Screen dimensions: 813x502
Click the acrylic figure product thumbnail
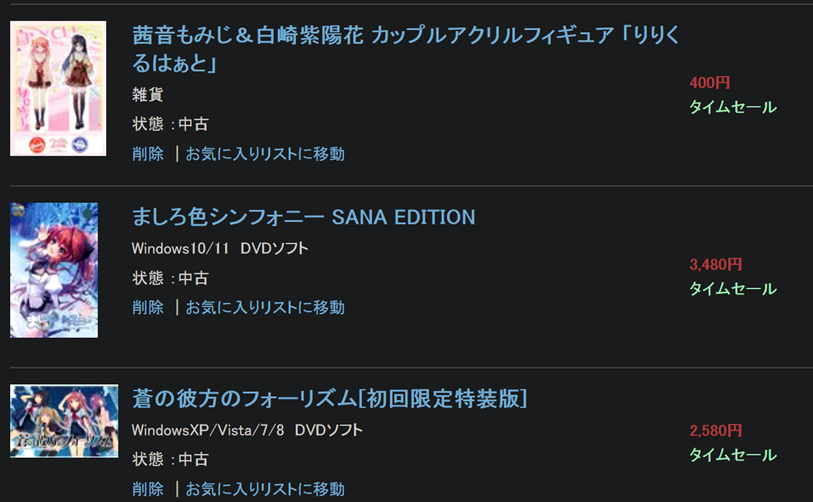[x=58, y=89]
